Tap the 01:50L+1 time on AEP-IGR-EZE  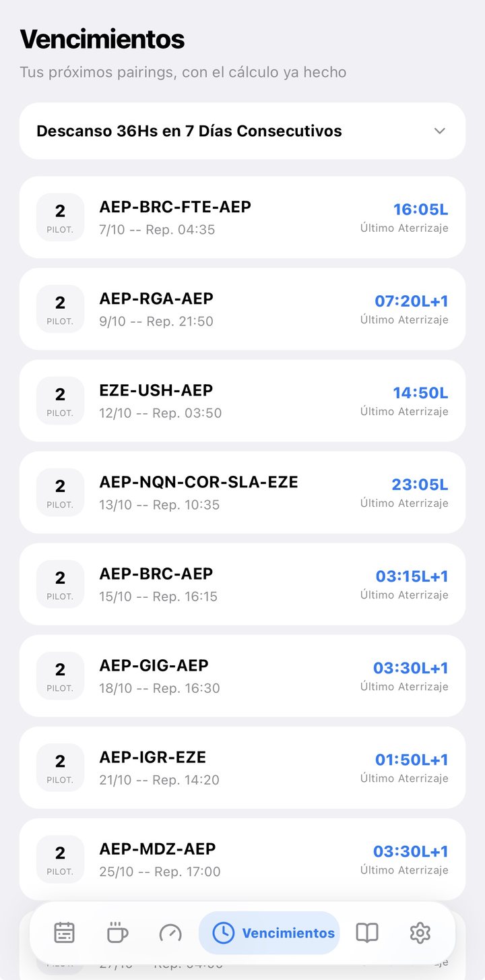point(412,760)
